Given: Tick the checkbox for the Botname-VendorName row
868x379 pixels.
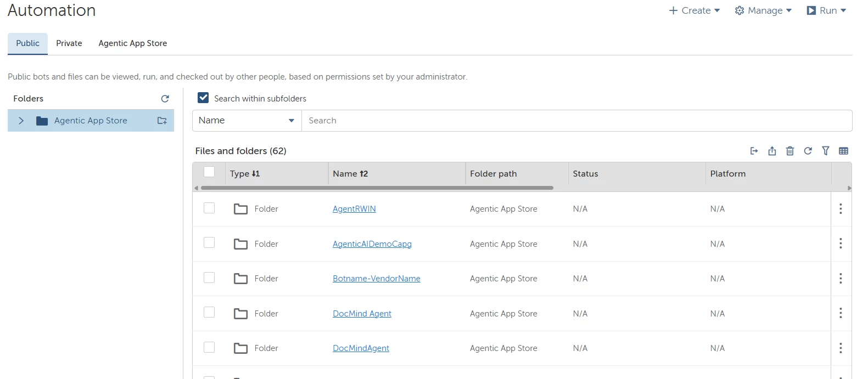Looking at the screenshot, I should (x=209, y=278).
